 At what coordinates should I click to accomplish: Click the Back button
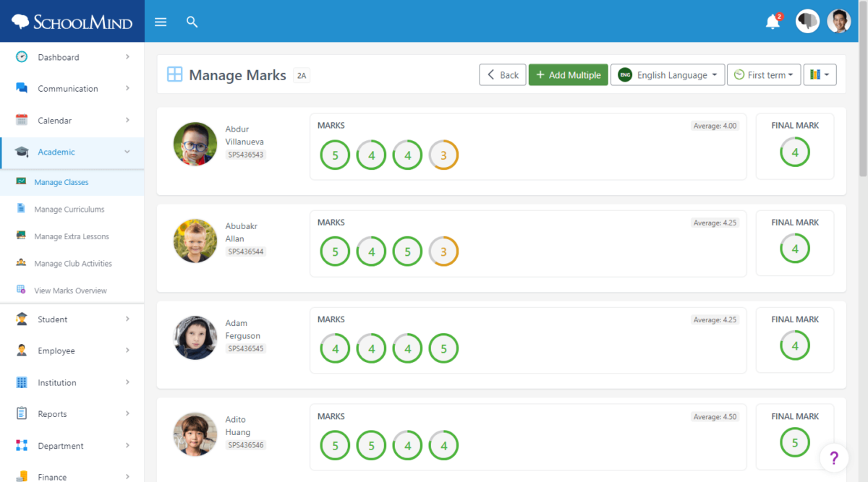[502, 75]
